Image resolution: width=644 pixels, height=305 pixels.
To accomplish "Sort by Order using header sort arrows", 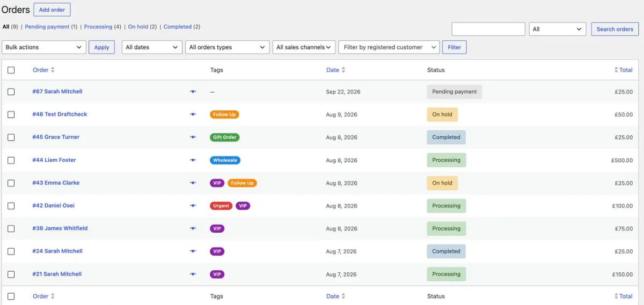I will coord(53,70).
